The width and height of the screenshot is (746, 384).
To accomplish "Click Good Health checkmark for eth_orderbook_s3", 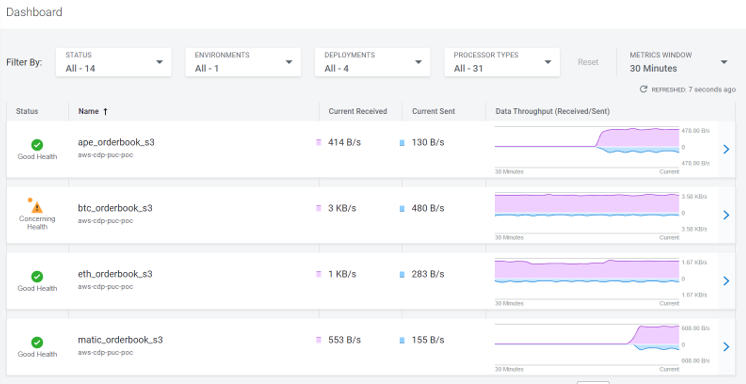I will tap(37, 276).
